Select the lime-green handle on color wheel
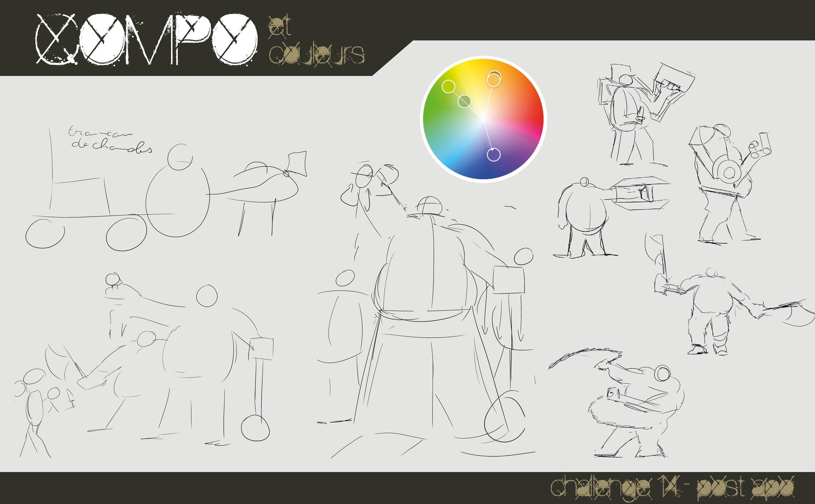The height and width of the screenshot is (504, 815). 448,86
